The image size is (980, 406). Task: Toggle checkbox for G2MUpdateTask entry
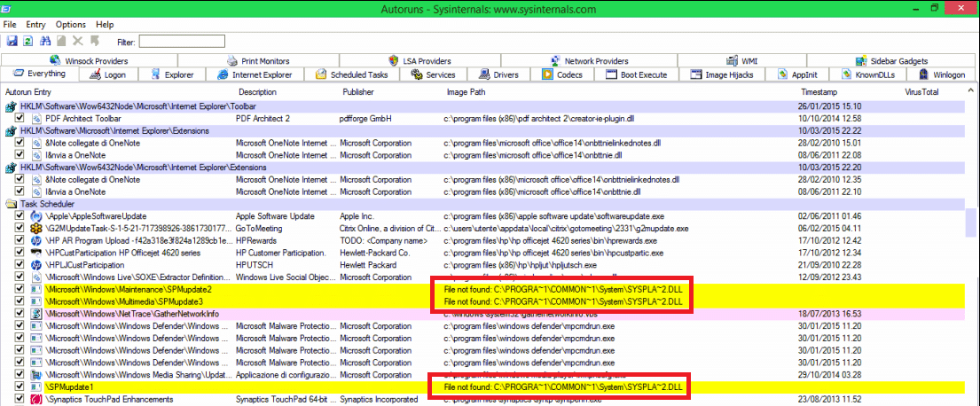coord(20,229)
